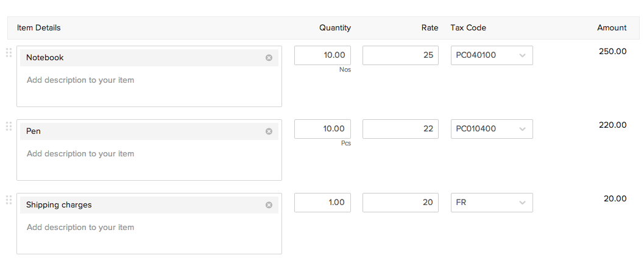The width and height of the screenshot is (644, 258).
Task: Click the Shipping charges rate field
Action: [400, 203]
